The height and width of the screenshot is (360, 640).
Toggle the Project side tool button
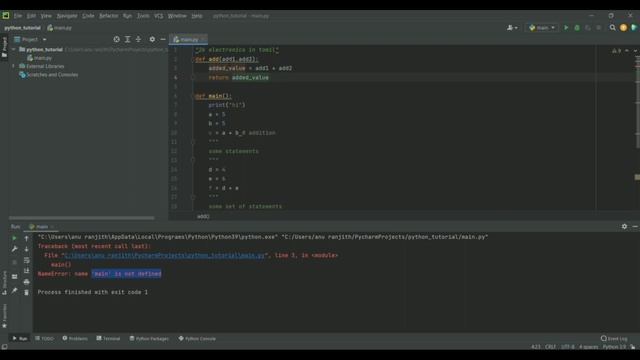pyautogui.click(x=4, y=47)
